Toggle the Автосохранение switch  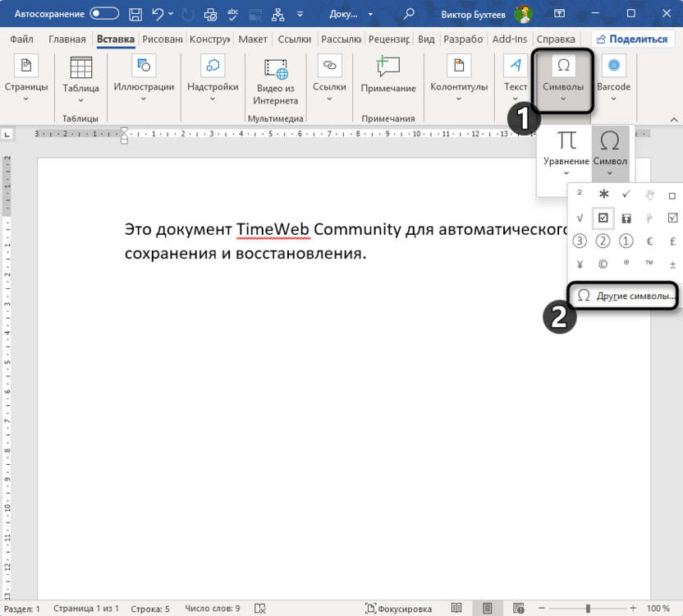point(104,13)
